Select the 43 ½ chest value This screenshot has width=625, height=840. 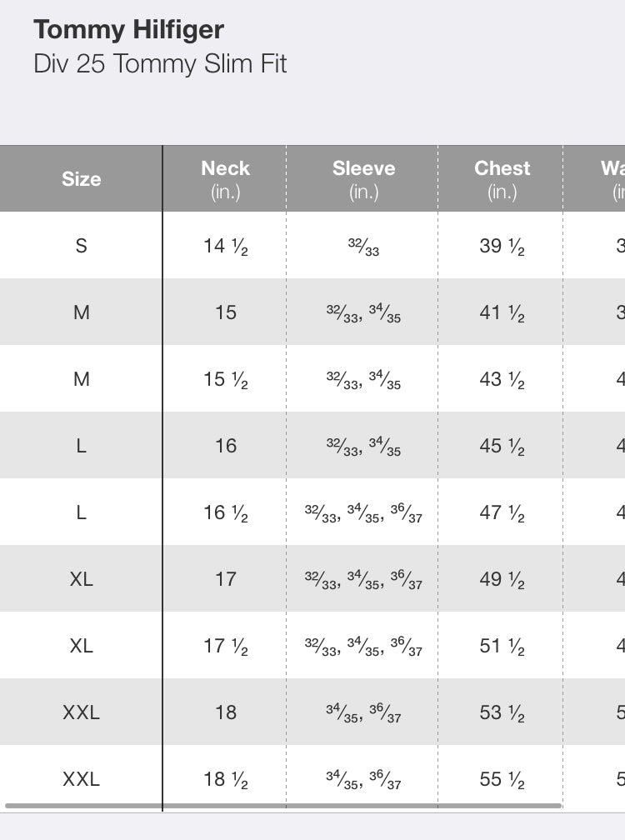[502, 379]
